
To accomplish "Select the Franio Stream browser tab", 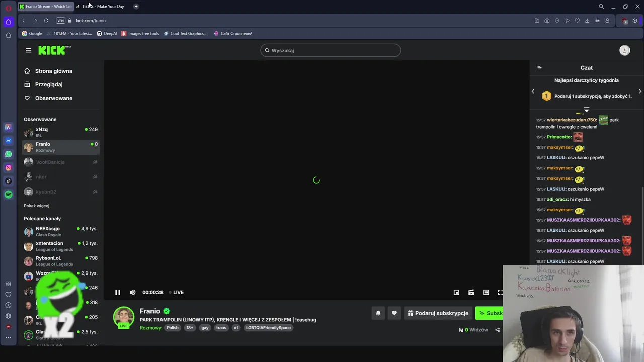I will pyautogui.click(x=45, y=7).
